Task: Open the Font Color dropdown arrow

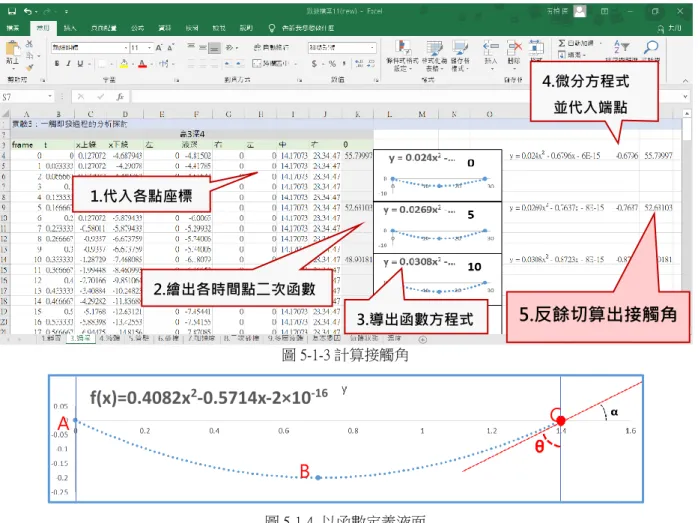Action: pyautogui.click(x=151, y=64)
